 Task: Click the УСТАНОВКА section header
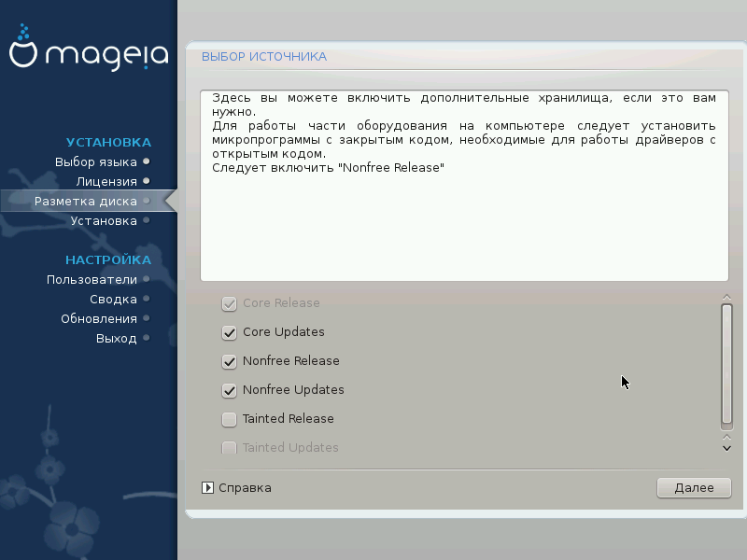pyautogui.click(x=108, y=142)
